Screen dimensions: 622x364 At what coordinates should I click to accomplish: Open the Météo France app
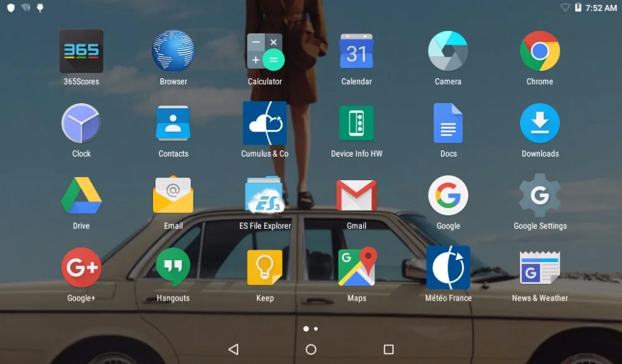pyautogui.click(x=448, y=268)
